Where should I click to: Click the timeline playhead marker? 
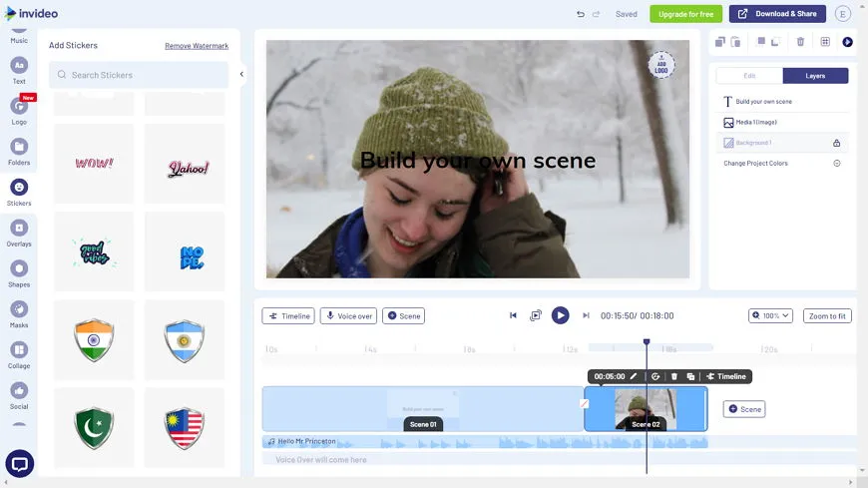(x=647, y=342)
